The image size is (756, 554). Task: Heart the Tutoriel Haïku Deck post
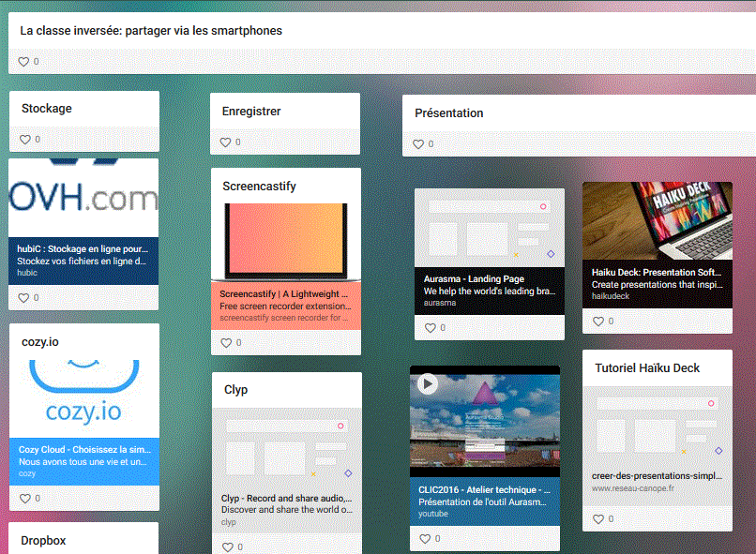point(598,519)
